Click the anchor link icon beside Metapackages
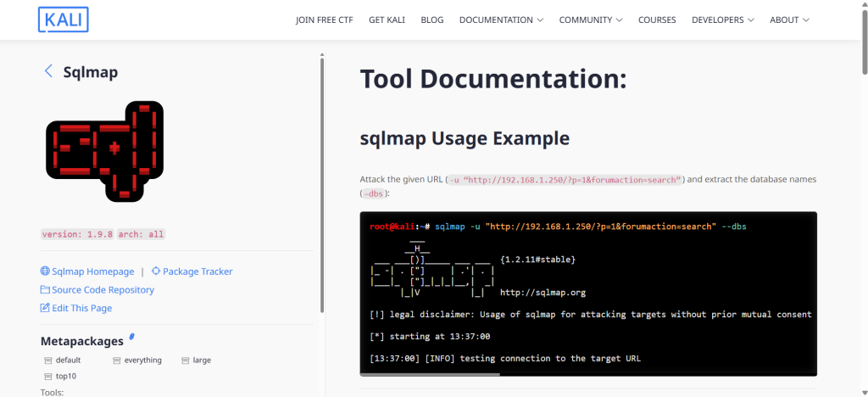This screenshot has height=397, width=868. coord(131,338)
